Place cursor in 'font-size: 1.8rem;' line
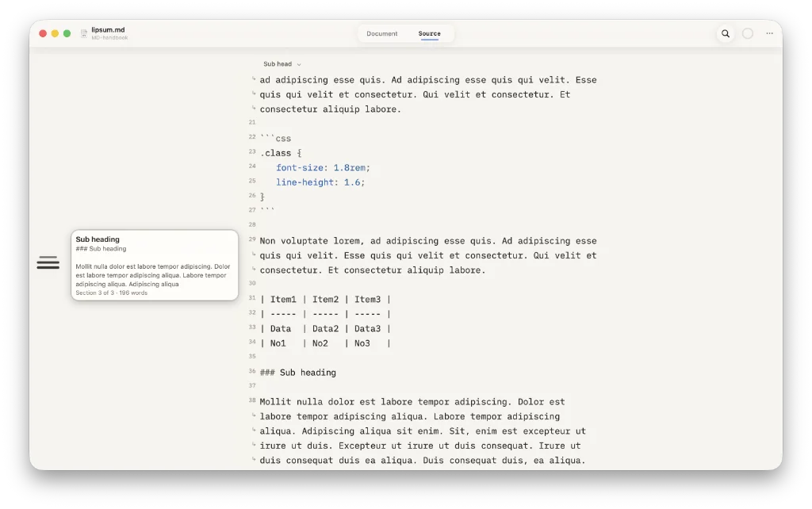 [323, 168]
